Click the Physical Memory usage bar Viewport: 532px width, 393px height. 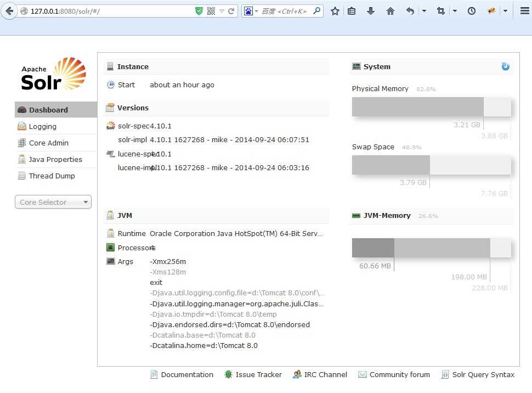coord(432,107)
